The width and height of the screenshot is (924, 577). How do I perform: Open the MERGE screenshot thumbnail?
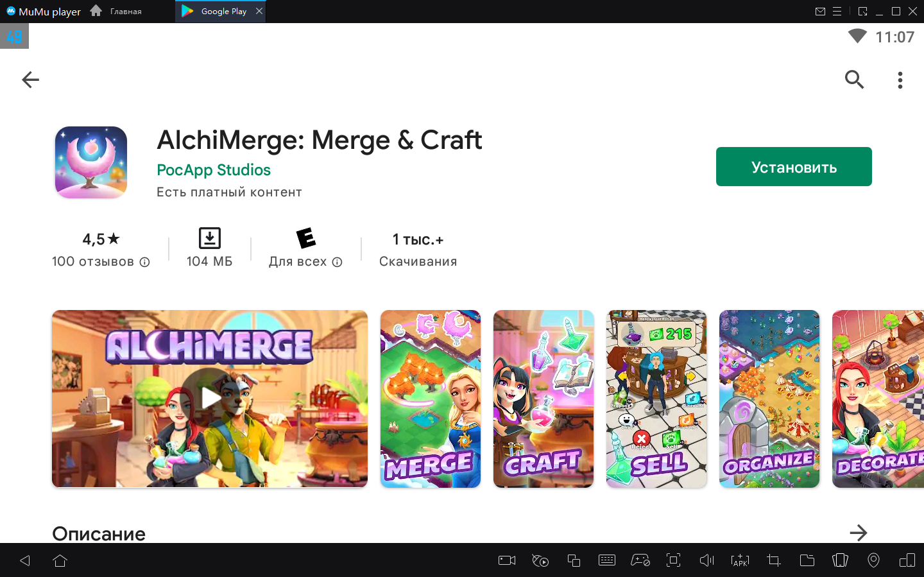coord(430,399)
